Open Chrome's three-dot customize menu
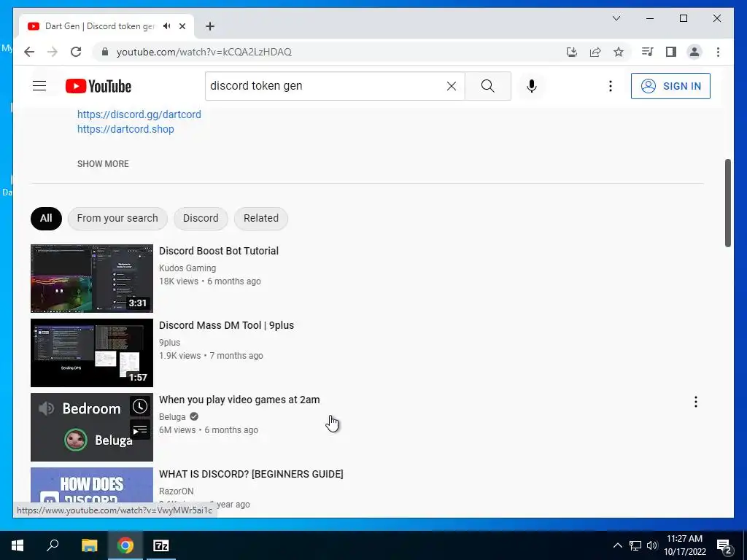The height and width of the screenshot is (560, 747). click(x=718, y=52)
